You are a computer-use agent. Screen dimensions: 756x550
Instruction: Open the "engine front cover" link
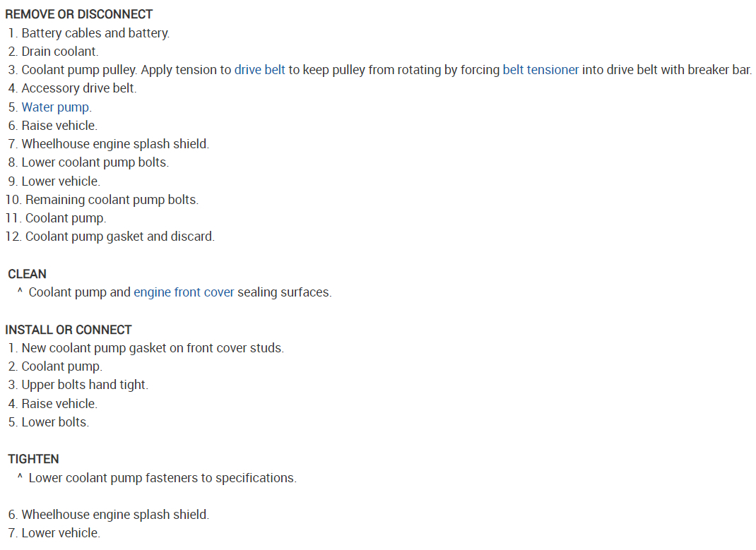pos(184,292)
